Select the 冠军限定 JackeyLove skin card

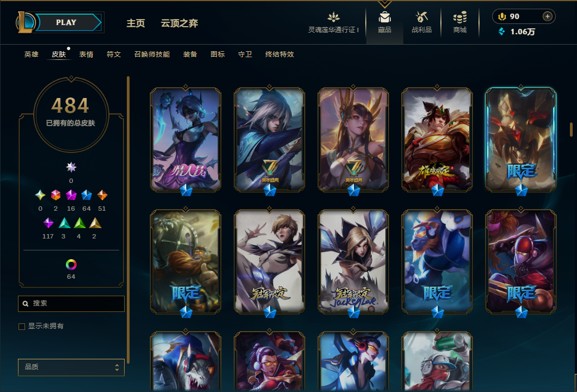353,262
